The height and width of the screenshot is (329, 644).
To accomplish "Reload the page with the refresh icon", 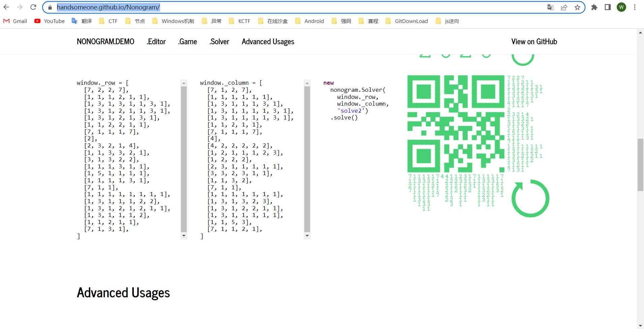I will click(33, 7).
